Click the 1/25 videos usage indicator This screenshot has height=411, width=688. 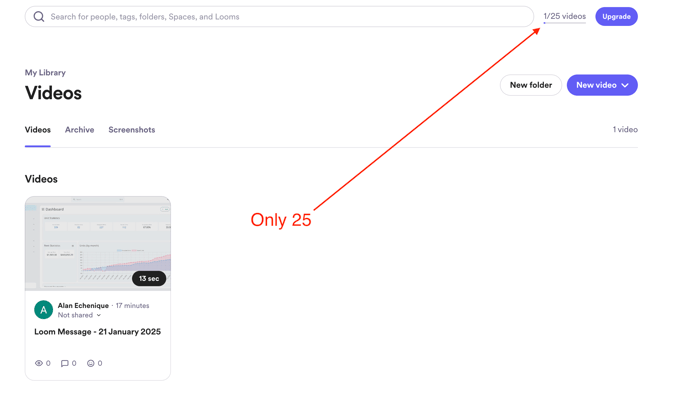[564, 17]
